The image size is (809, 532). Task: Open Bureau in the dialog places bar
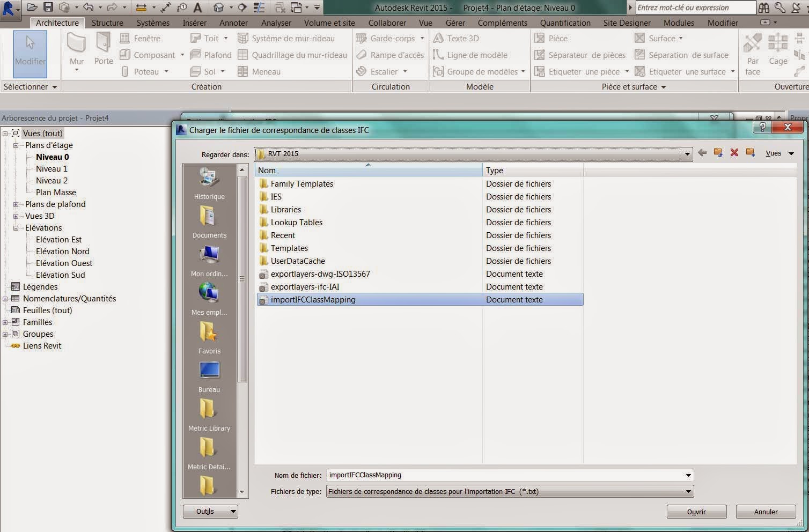[x=209, y=376]
